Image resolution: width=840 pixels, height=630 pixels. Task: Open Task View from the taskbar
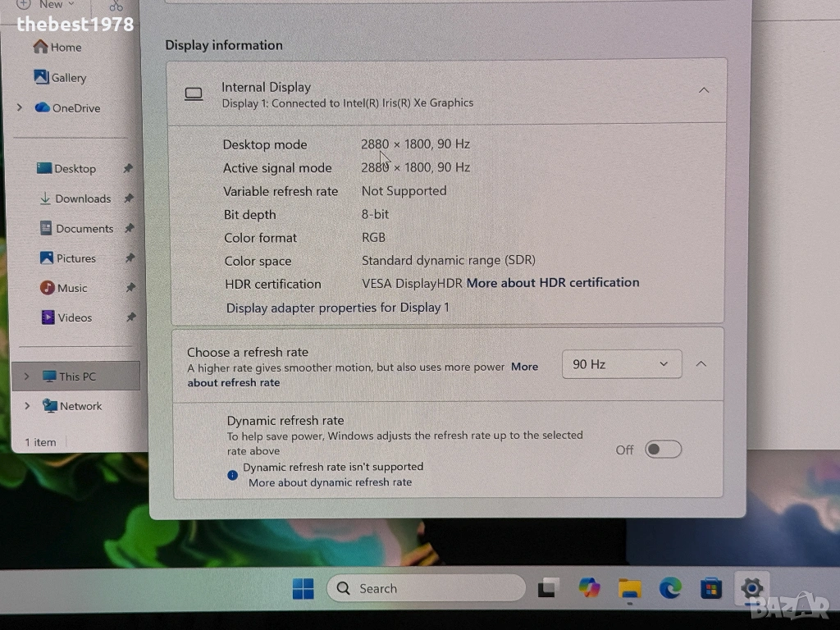point(547,588)
